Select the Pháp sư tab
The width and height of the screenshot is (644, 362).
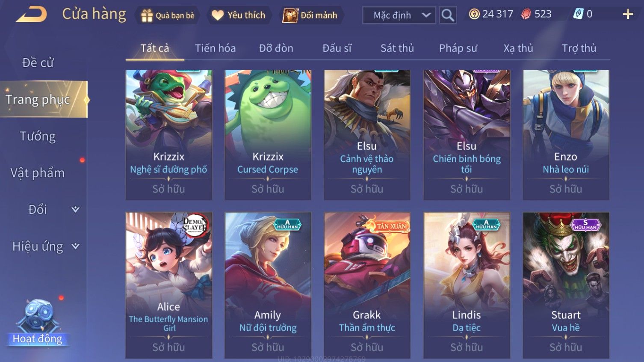point(458,48)
